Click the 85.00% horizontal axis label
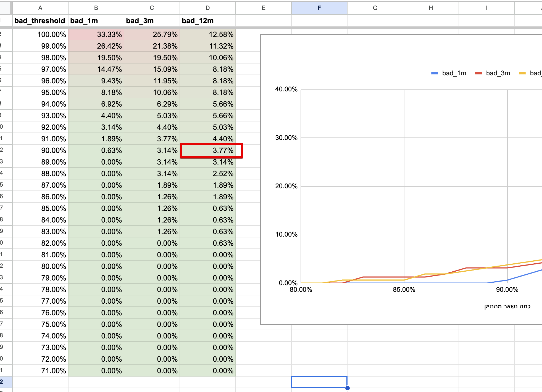Viewport: 542px width, 392px height. pyautogui.click(x=404, y=290)
